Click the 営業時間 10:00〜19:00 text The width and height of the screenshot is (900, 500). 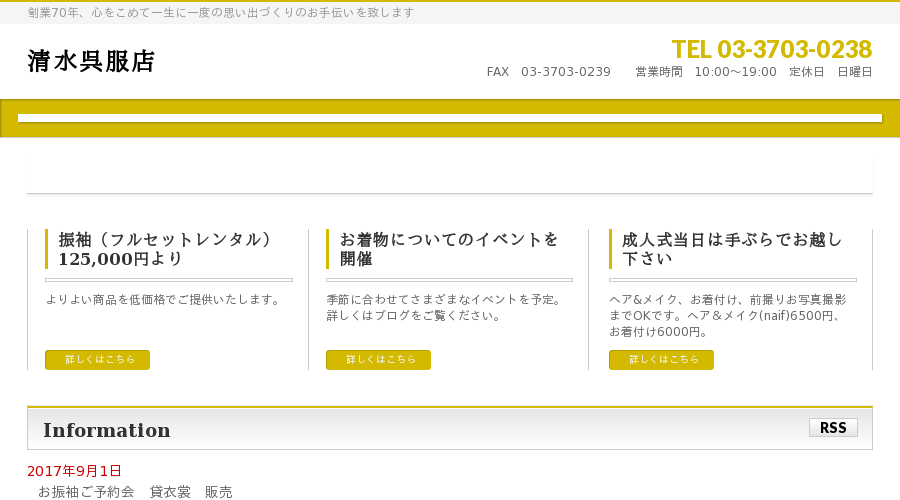(706, 72)
